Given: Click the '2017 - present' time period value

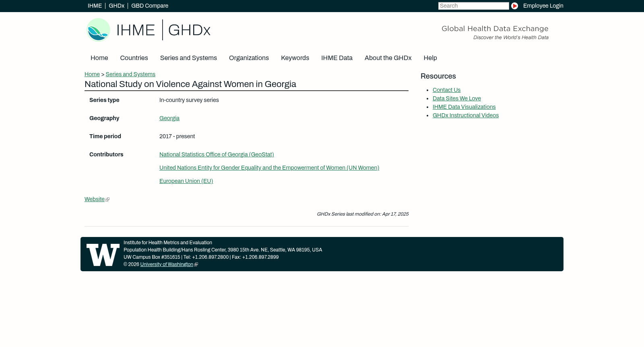Looking at the screenshot, I should (177, 137).
